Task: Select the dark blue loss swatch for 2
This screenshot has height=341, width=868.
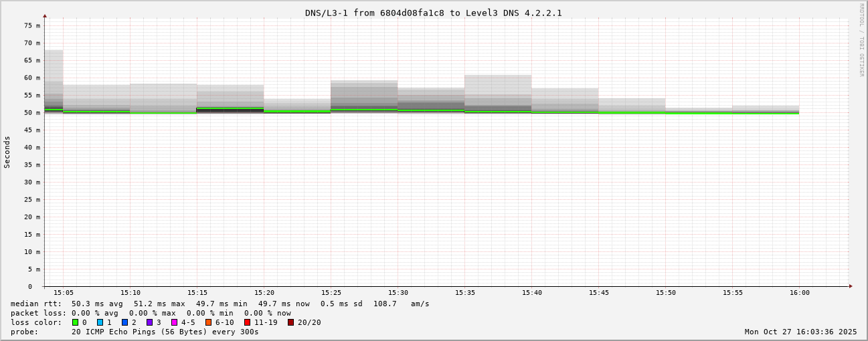Action: [x=124, y=322]
